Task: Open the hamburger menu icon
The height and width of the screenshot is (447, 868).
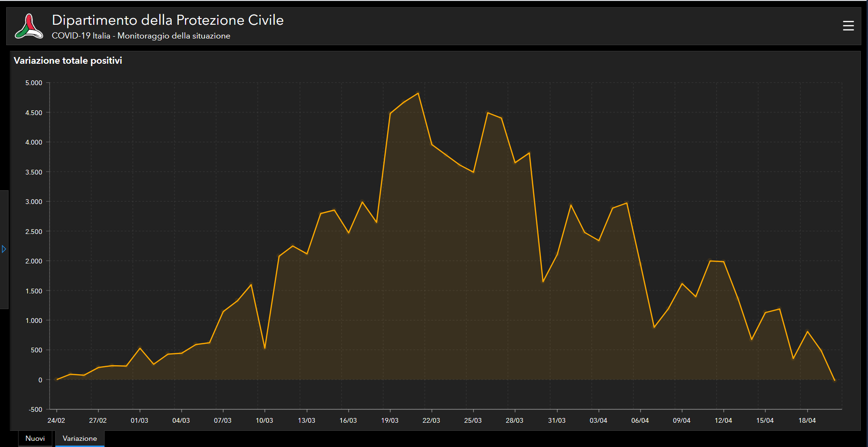Action: pos(848,26)
